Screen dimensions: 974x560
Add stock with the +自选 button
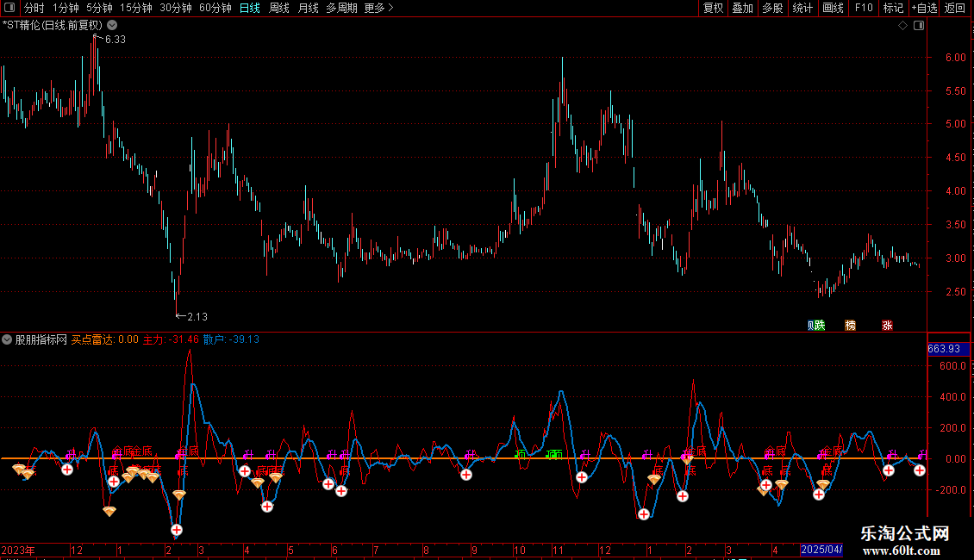pyautogui.click(x=923, y=8)
